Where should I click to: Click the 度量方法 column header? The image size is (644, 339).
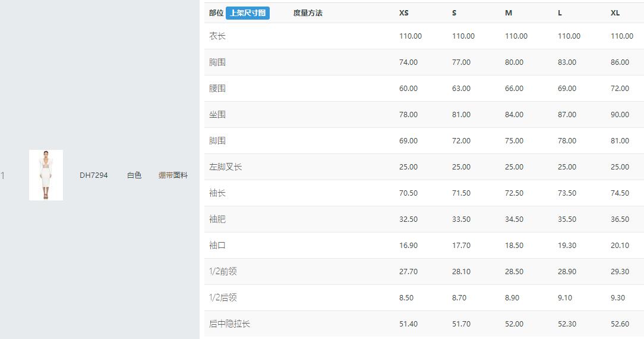308,12
